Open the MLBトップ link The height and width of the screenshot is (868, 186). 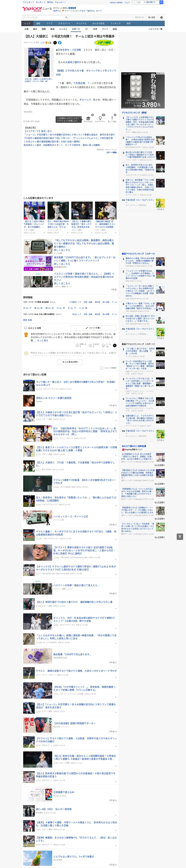tap(77, 314)
